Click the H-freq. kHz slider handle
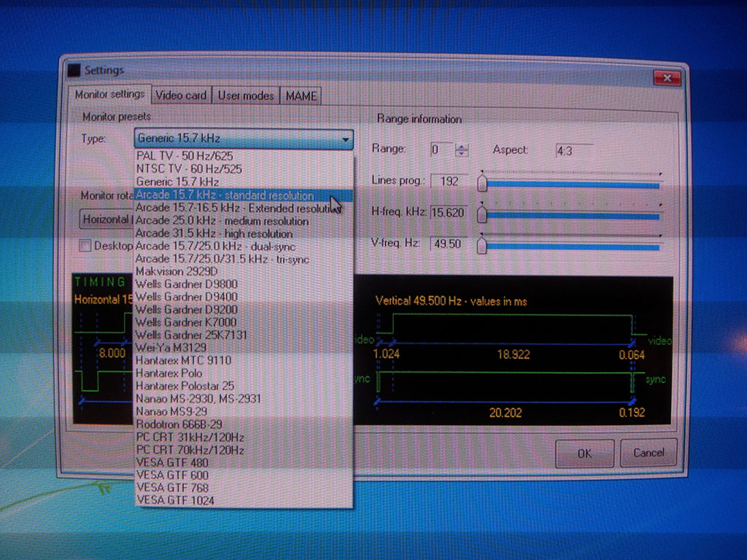The height and width of the screenshot is (560, 747). click(x=482, y=214)
